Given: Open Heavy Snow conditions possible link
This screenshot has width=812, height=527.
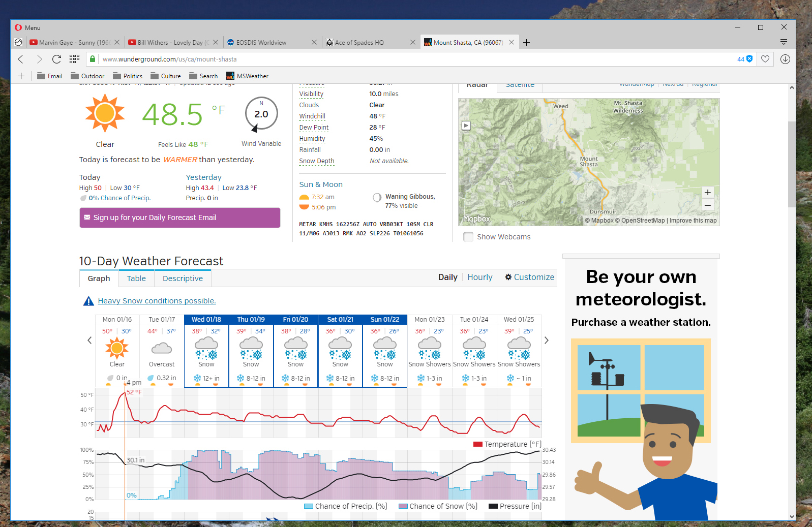Looking at the screenshot, I should pos(157,301).
